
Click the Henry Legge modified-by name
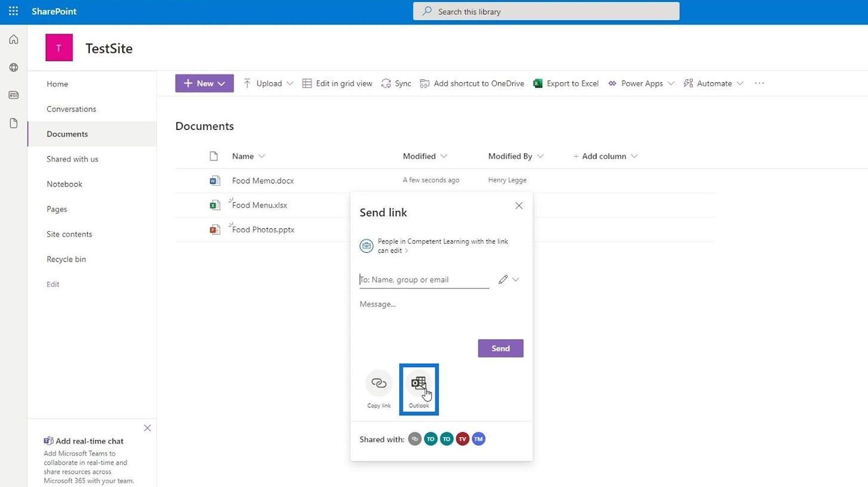[507, 180]
